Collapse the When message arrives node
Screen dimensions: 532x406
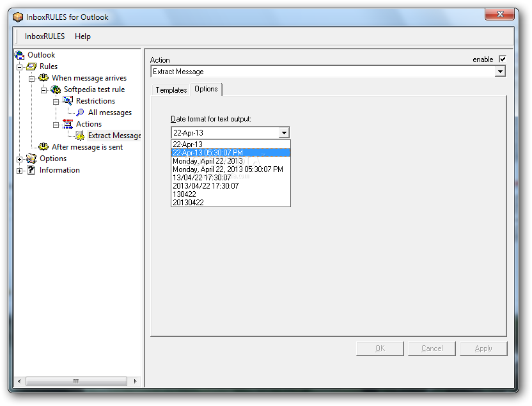tap(31, 79)
